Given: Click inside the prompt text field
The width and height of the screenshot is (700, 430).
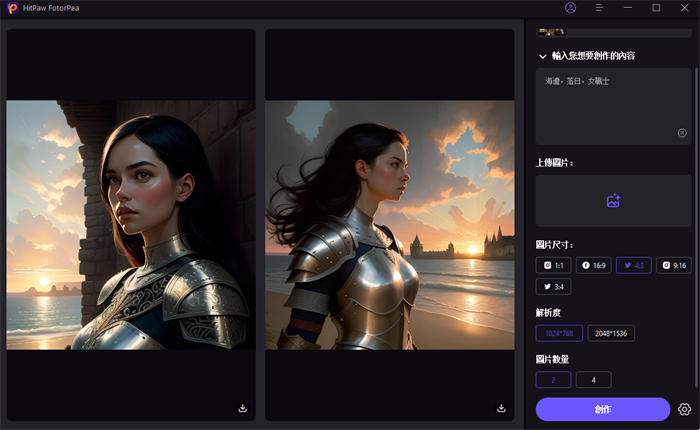Looking at the screenshot, I should coord(610,105).
